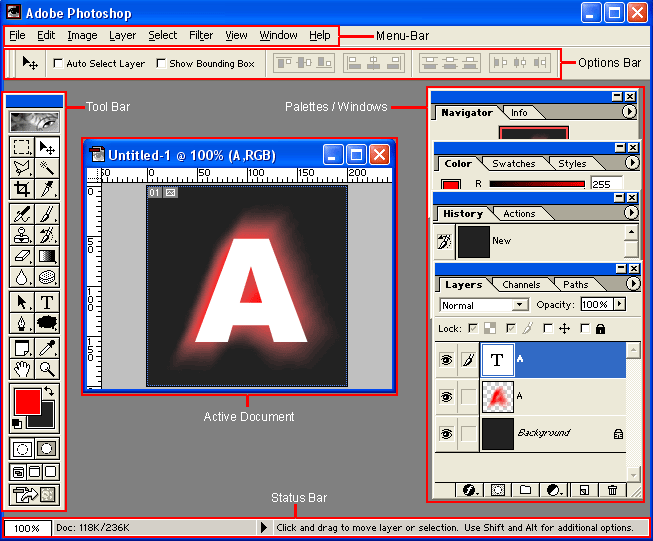
Task: Open Color palette options menu
Action: (631, 162)
